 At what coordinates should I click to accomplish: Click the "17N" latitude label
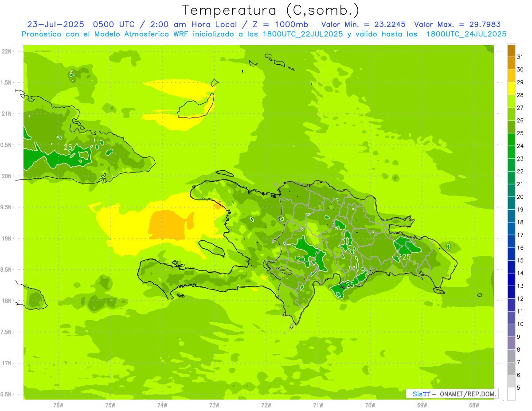[x=8, y=363]
